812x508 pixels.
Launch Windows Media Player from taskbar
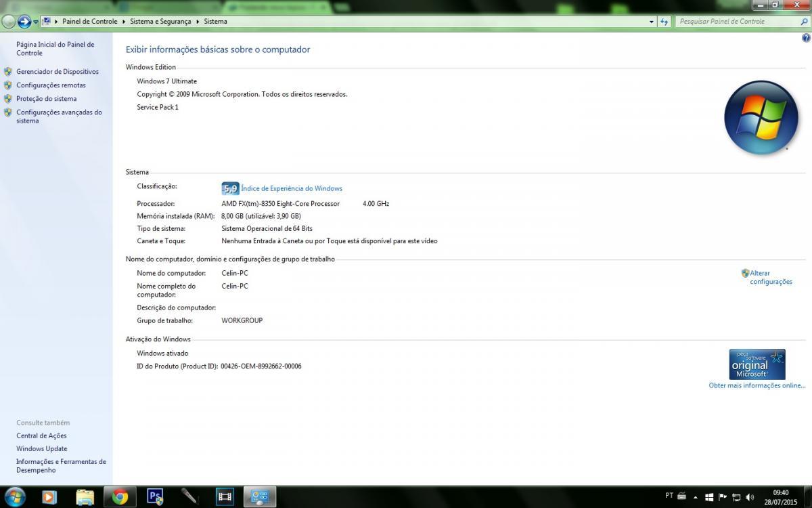click(49, 497)
